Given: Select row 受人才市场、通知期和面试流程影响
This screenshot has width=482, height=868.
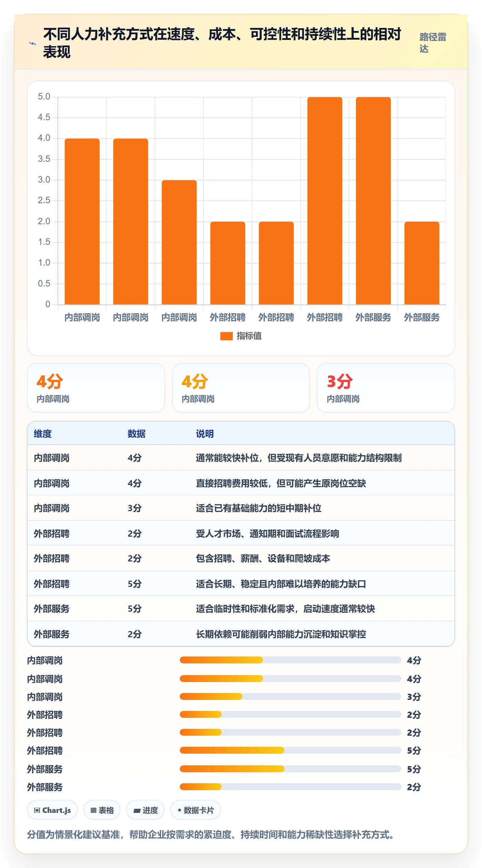Looking at the screenshot, I should 241,533.
